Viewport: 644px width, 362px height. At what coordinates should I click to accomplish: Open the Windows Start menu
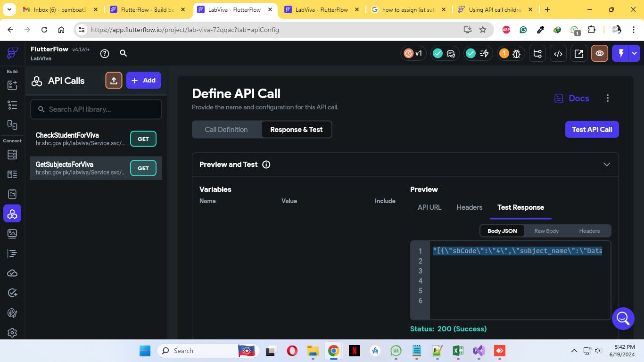[145, 351]
